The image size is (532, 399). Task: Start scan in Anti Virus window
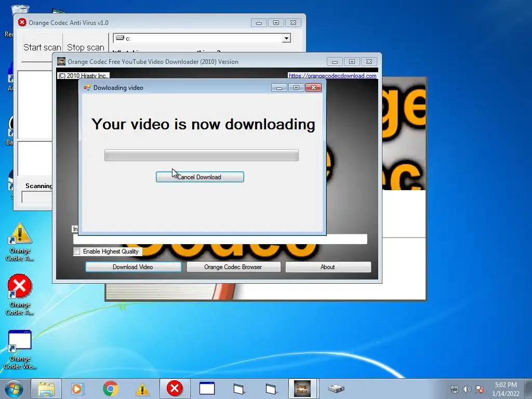point(42,47)
